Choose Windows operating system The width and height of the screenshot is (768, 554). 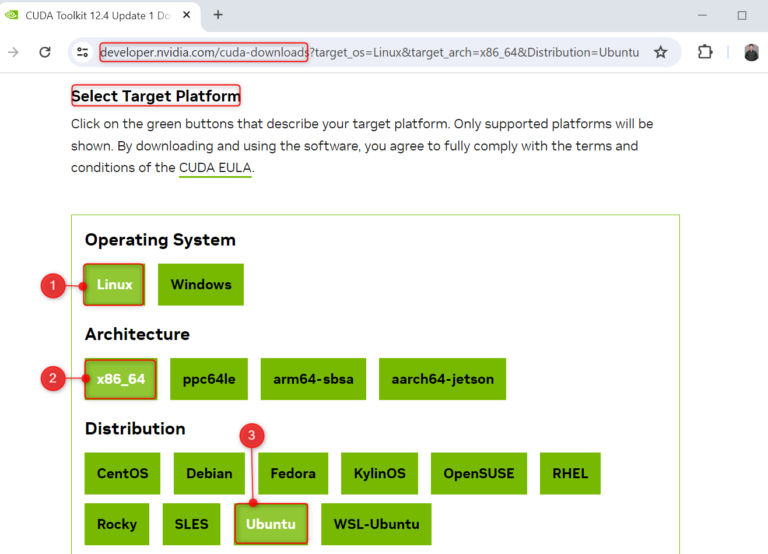(x=201, y=285)
